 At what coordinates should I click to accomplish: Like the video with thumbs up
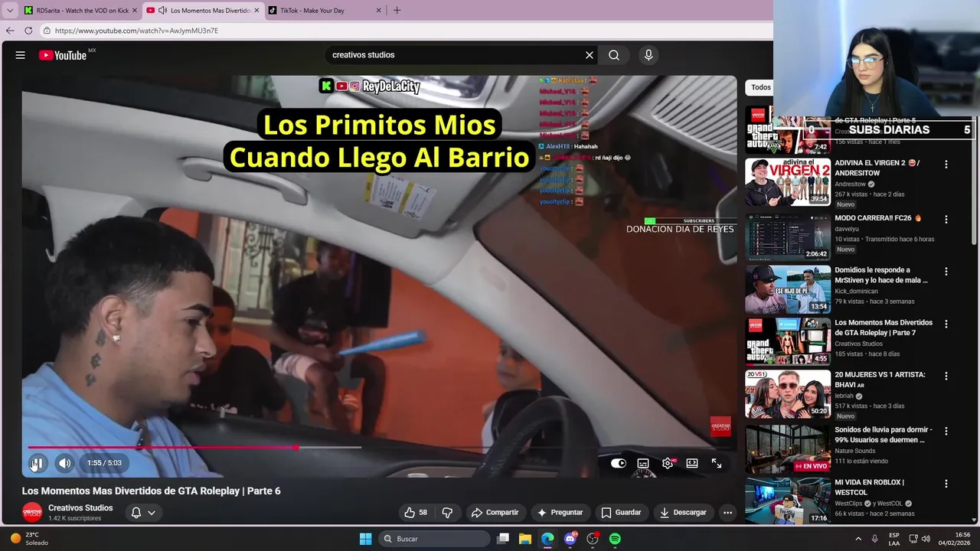click(x=416, y=513)
